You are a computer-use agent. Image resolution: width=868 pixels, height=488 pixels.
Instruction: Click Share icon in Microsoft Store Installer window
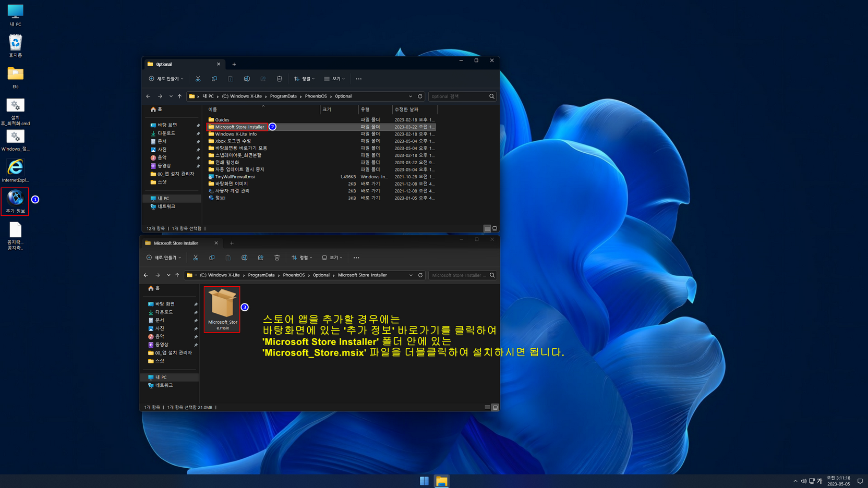(x=261, y=258)
